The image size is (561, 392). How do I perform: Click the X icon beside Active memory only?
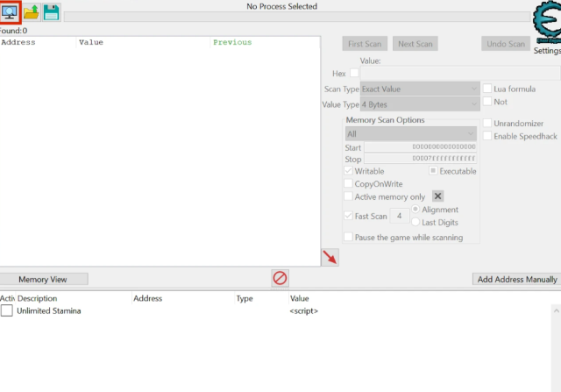[x=438, y=196]
